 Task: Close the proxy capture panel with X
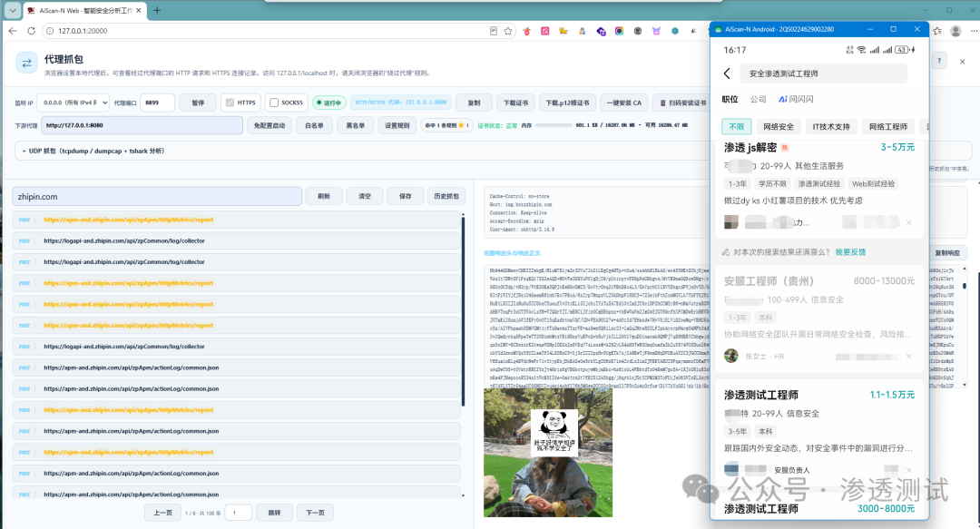click(963, 62)
